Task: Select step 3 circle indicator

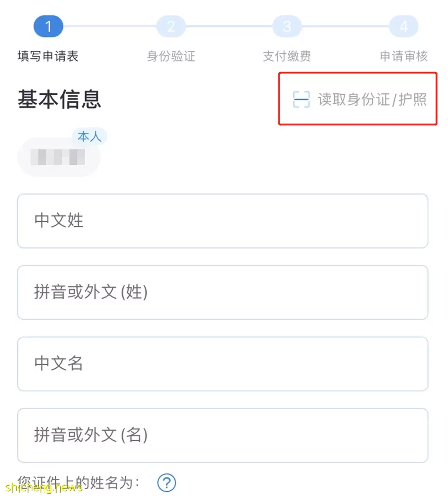Action: [287, 26]
